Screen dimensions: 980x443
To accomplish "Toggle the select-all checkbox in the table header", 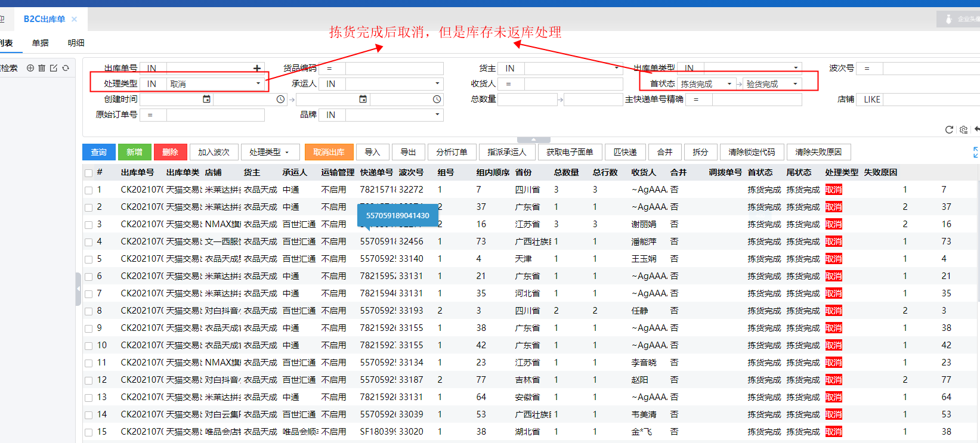I will [x=89, y=173].
